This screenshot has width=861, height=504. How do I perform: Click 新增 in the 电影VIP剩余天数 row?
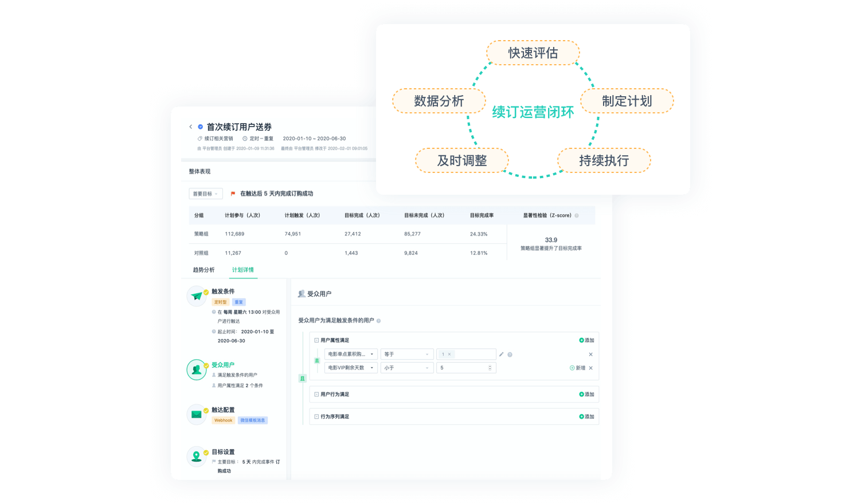(x=577, y=368)
